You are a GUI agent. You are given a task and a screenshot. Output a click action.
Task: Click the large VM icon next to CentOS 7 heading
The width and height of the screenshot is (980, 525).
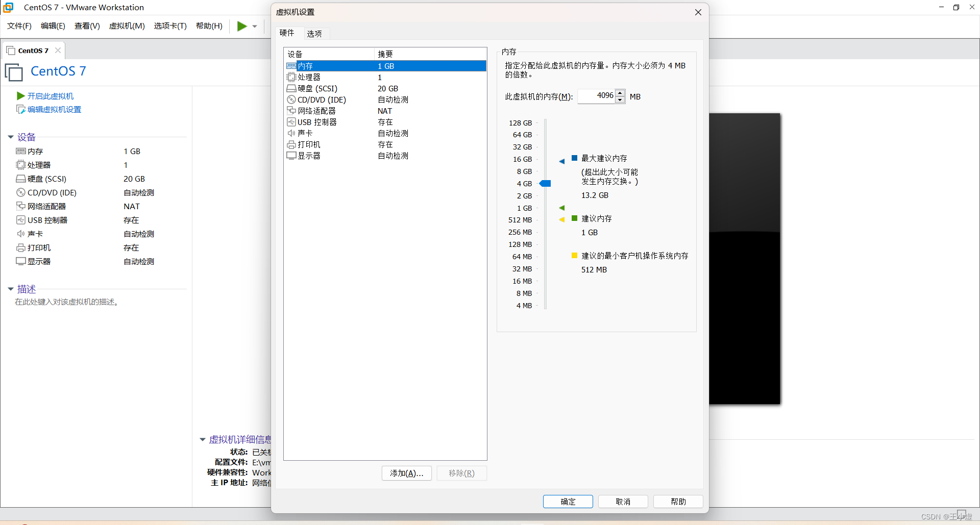click(x=14, y=72)
